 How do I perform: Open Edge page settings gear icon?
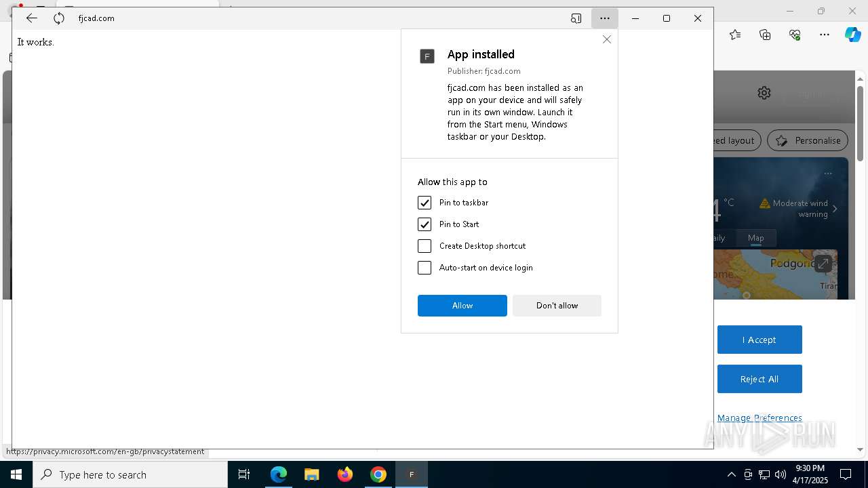(x=764, y=93)
